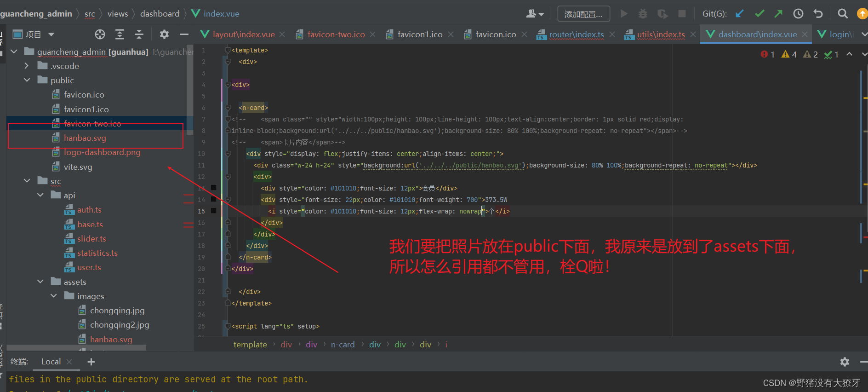Click dashboard in navigation path

click(x=160, y=14)
